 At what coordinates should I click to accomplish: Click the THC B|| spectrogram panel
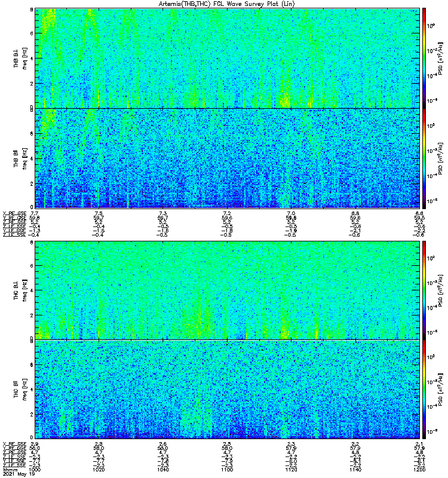pyautogui.click(x=228, y=390)
